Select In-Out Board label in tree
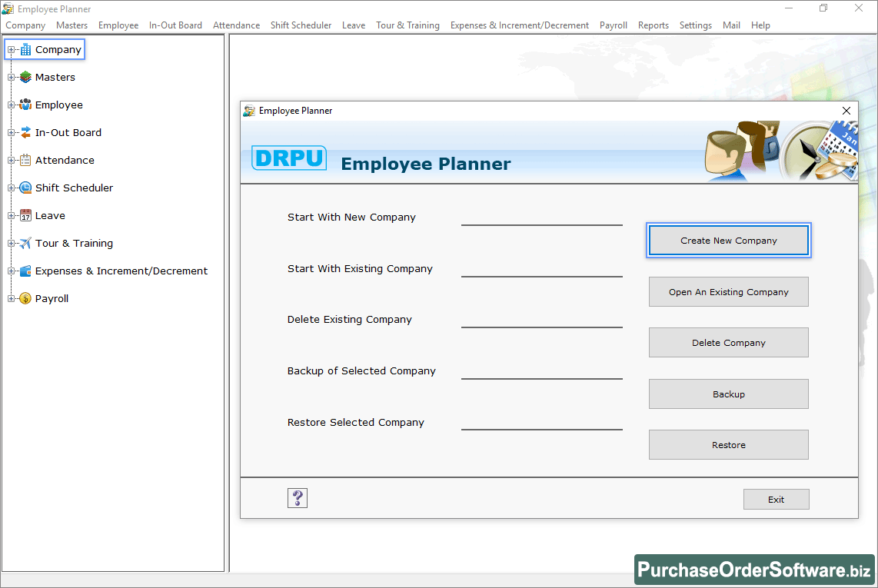 tap(68, 133)
